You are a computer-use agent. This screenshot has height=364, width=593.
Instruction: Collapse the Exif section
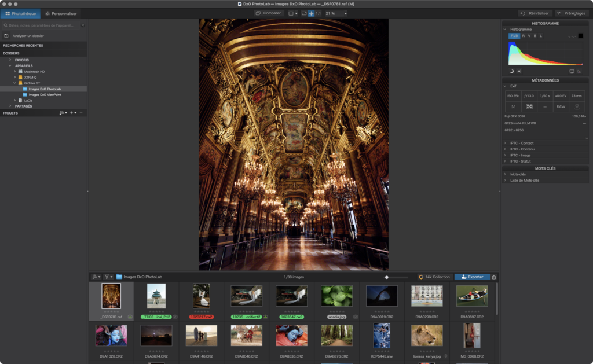click(x=505, y=86)
